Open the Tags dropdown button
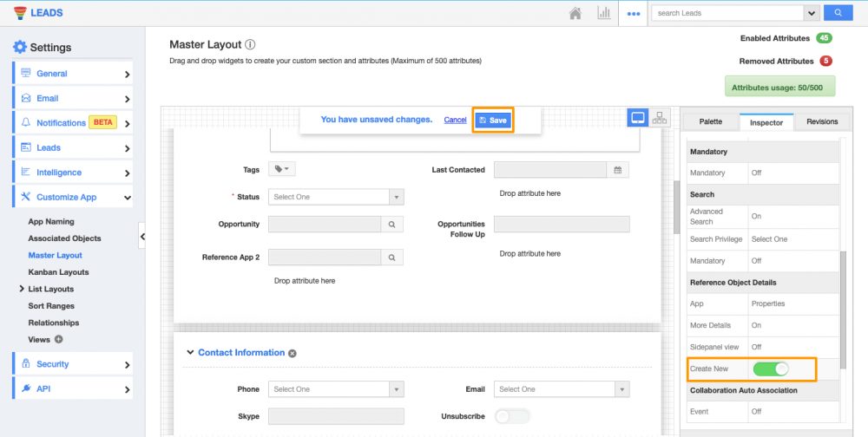The width and height of the screenshot is (868, 437). [281, 170]
